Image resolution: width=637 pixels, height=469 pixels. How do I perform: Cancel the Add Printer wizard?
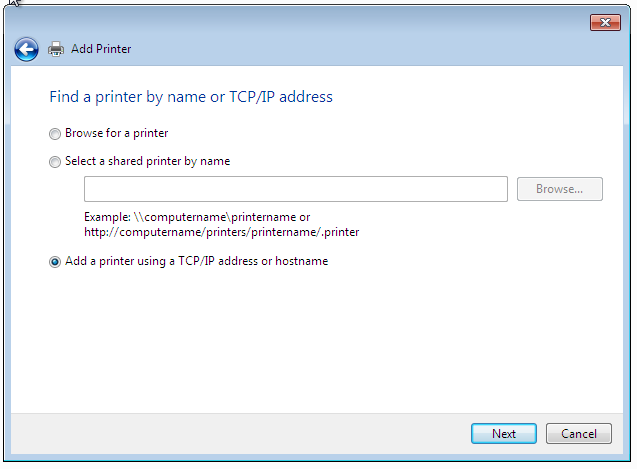pos(578,434)
